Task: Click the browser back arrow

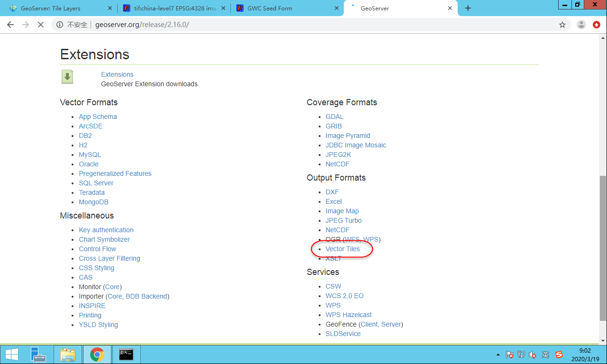Action: pyautogui.click(x=10, y=25)
